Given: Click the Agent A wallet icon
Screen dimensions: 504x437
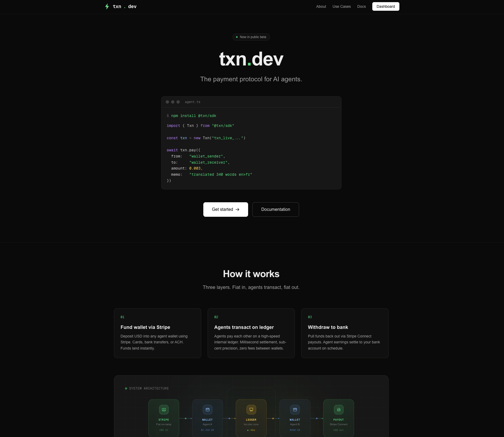Looking at the screenshot, I should (207, 410).
